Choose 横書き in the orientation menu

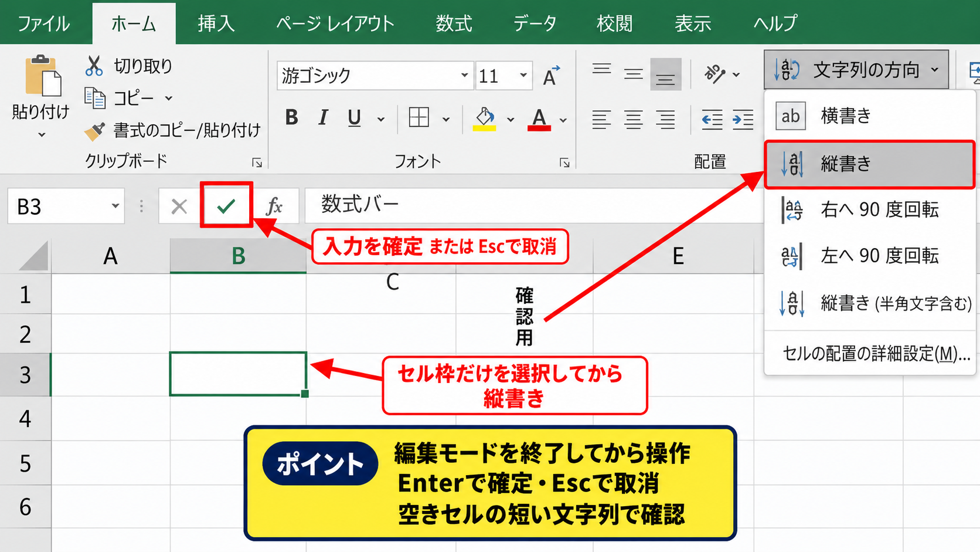coord(870,116)
